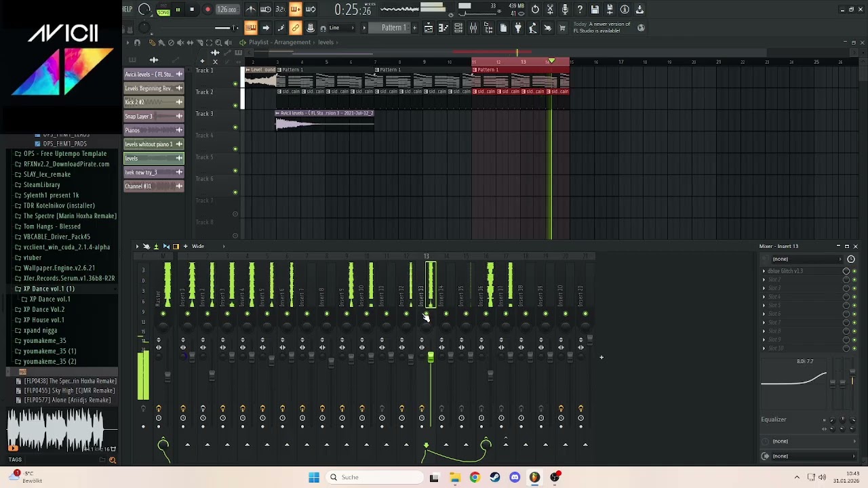Click the 'levels' breadcrumb in playlist header
Image resolution: width=868 pixels, height=488 pixels.
click(326, 42)
